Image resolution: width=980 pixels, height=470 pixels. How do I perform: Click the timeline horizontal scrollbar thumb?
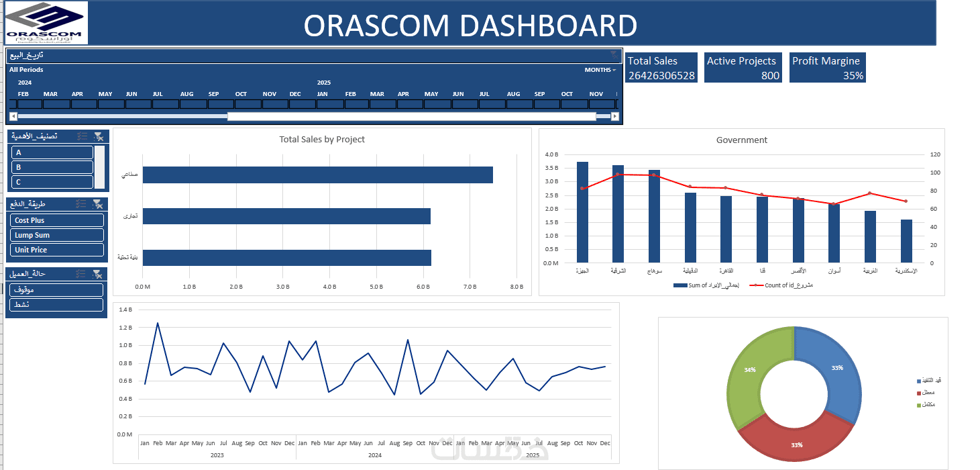tap(412, 116)
